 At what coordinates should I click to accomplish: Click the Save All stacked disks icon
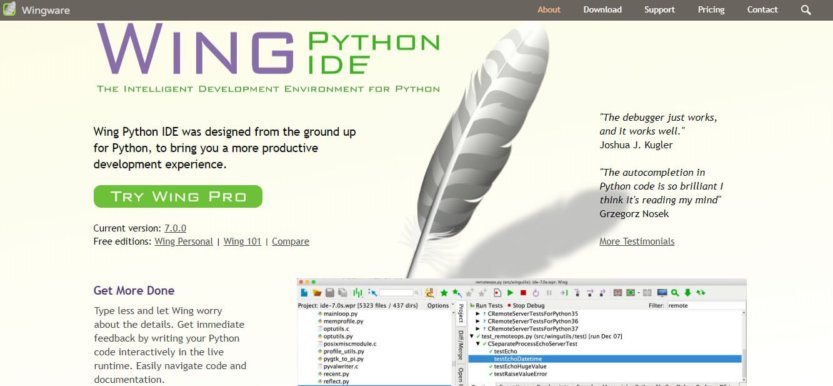coord(343,293)
